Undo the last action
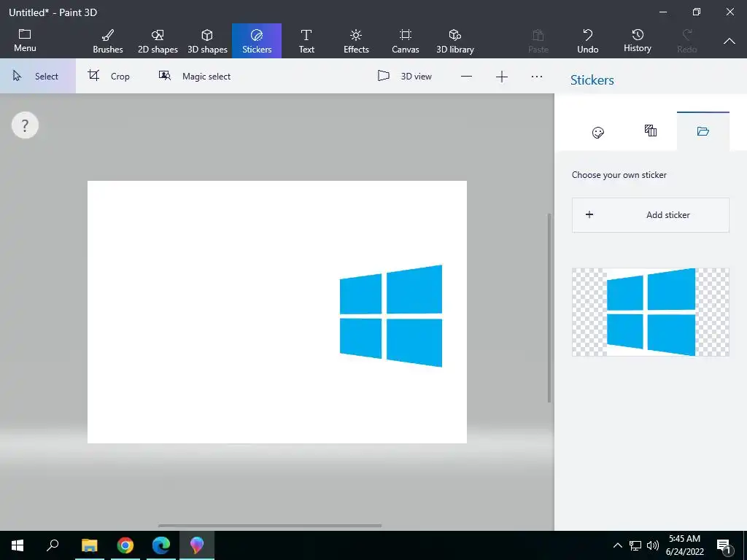This screenshot has width=747, height=560. [x=588, y=41]
